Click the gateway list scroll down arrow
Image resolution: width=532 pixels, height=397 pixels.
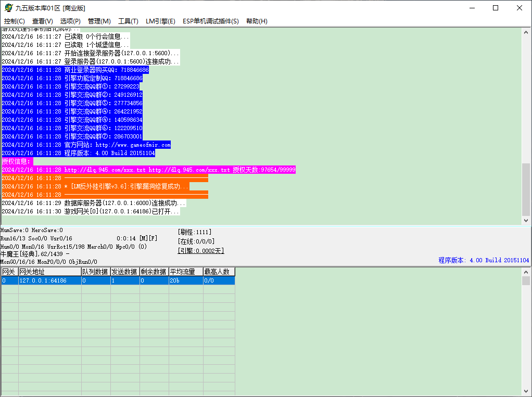pyautogui.click(x=526, y=391)
